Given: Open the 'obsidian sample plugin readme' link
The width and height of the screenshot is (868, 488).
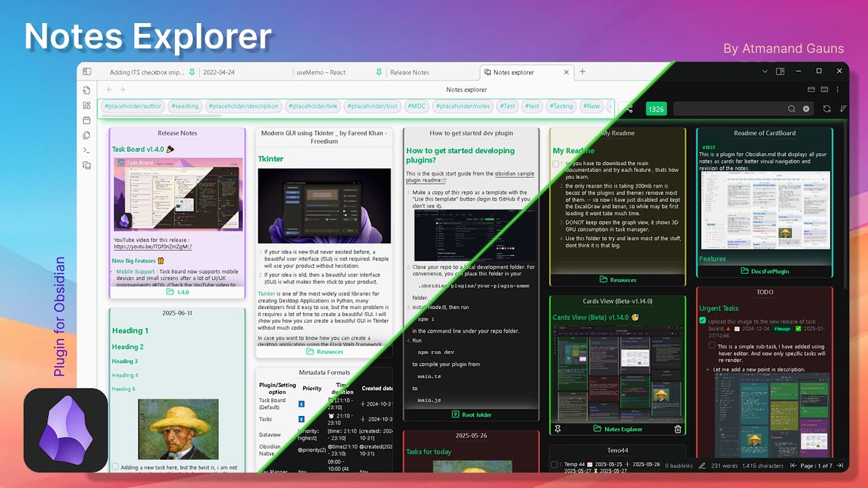Looking at the screenshot, I should [x=470, y=177].
